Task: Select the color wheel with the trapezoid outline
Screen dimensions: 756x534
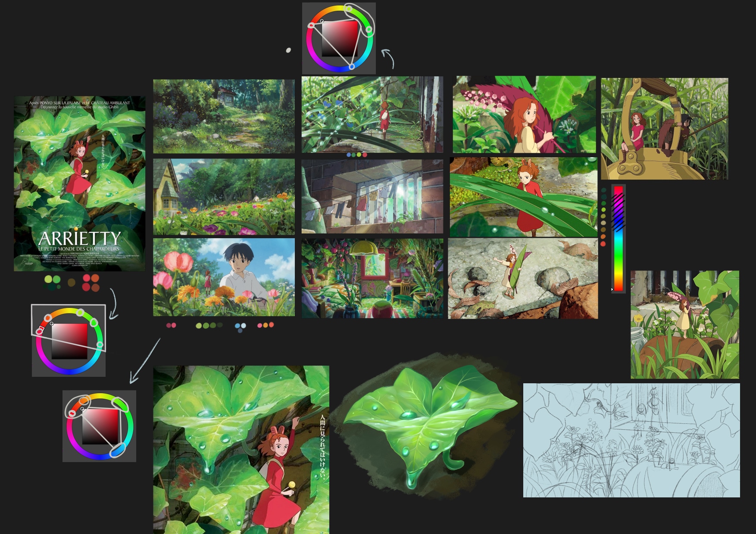Action: point(69,340)
